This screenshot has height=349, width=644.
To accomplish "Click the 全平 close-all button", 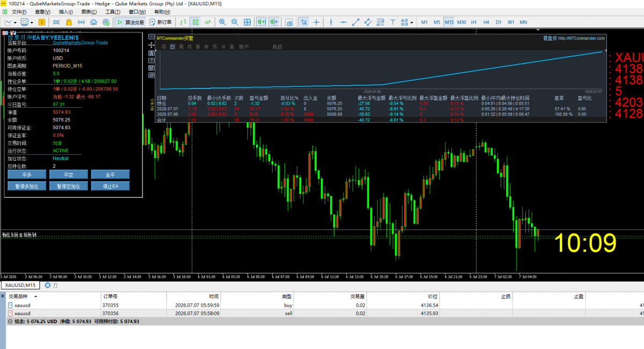I will point(110,174).
